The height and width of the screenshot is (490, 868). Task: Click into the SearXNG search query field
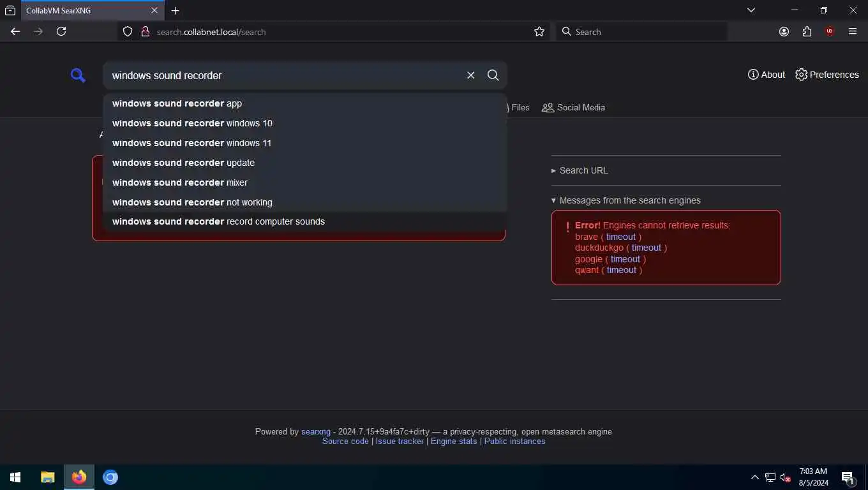[x=284, y=75]
